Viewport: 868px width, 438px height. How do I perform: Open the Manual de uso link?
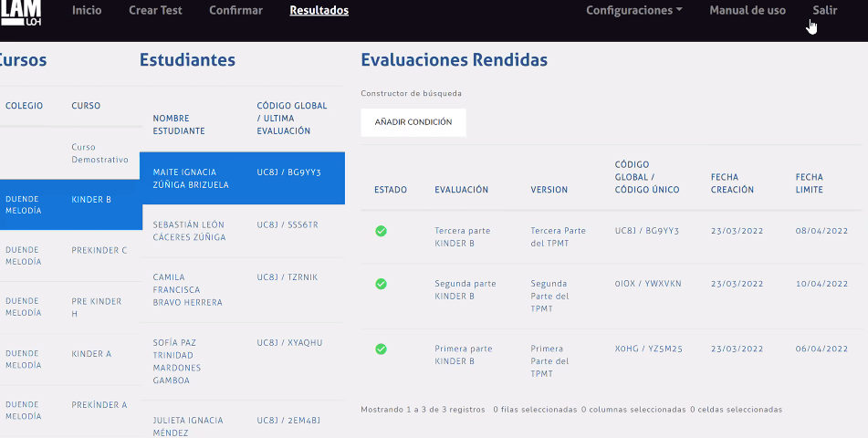pyautogui.click(x=747, y=11)
